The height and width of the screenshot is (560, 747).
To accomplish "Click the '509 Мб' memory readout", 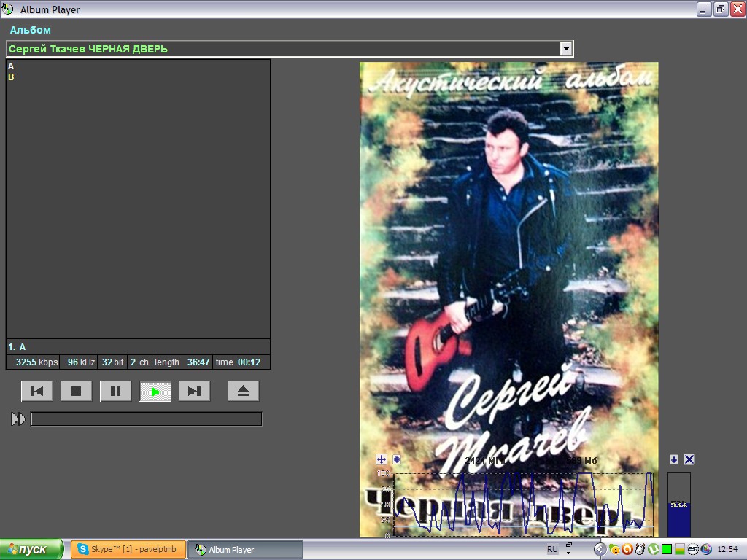I will [x=581, y=461].
